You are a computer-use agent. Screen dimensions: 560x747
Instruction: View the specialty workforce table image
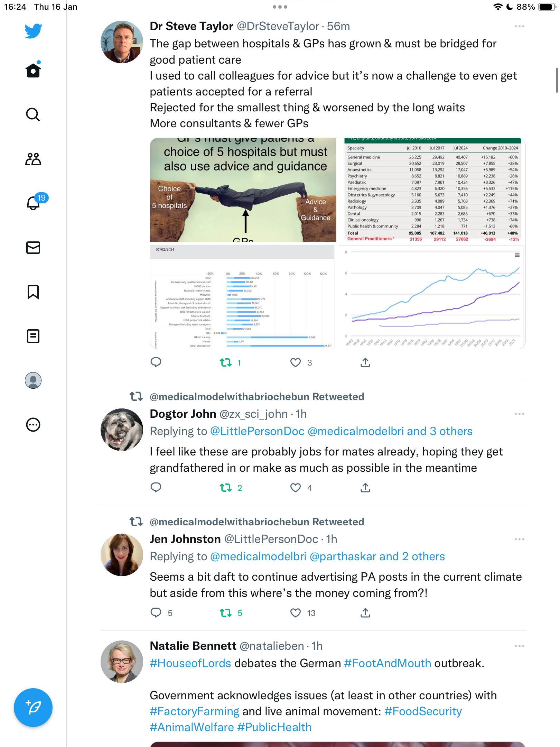point(432,190)
